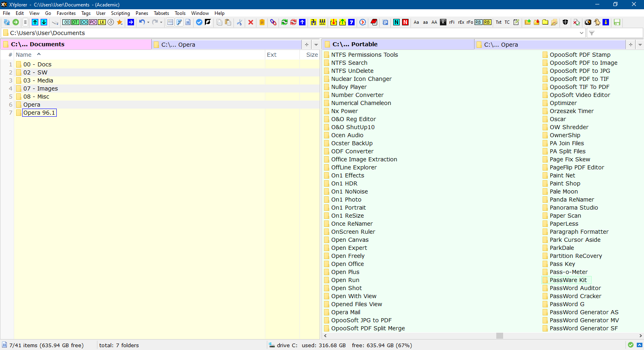The width and height of the screenshot is (644, 350).
Task: Select the '07 - Images' folder
Action: (x=40, y=89)
